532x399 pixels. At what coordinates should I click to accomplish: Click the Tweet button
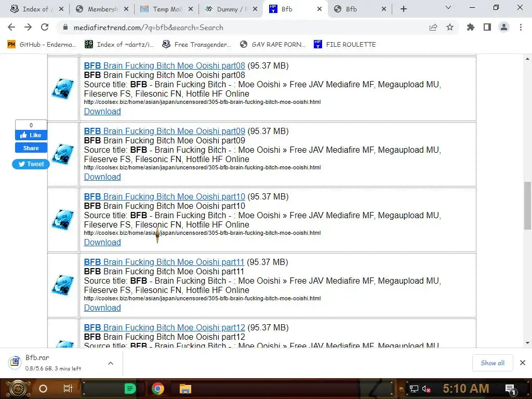pos(31,164)
